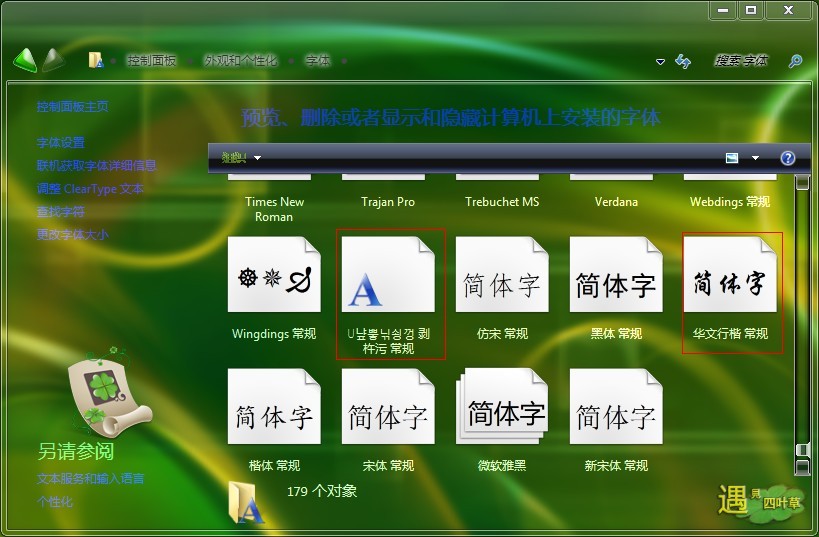Image resolution: width=819 pixels, height=537 pixels.
Task: Click the search magnifier icon
Action: tap(795, 61)
